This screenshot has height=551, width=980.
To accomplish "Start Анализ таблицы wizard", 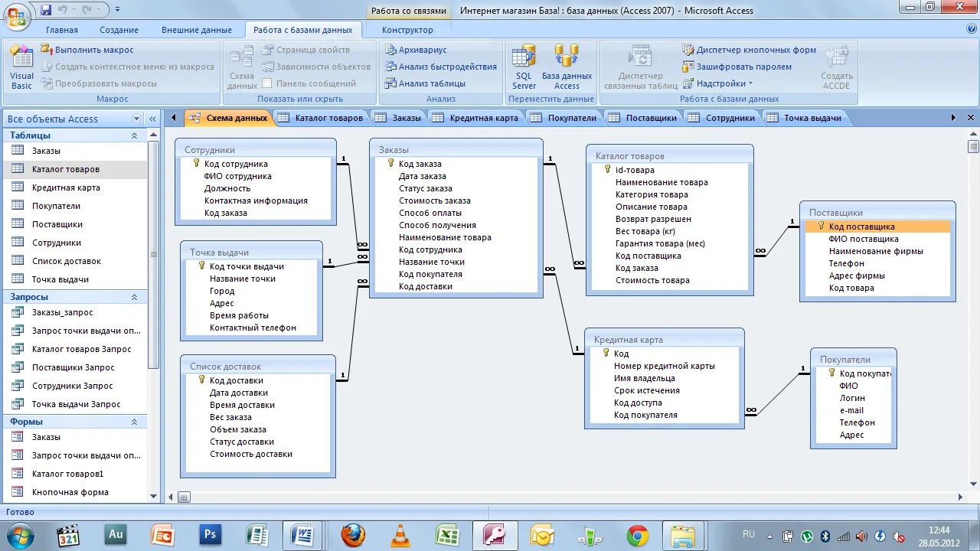I will pyautogui.click(x=424, y=83).
